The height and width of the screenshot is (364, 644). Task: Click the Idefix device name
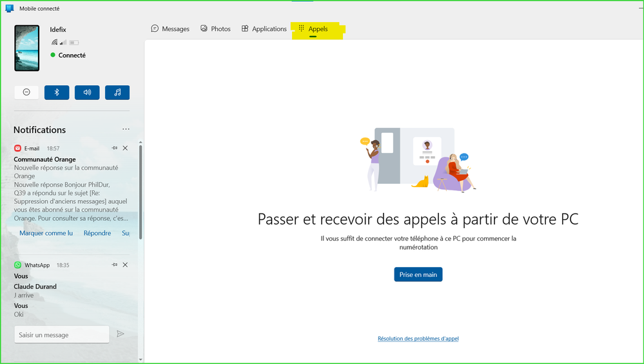[x=58, y=30]
